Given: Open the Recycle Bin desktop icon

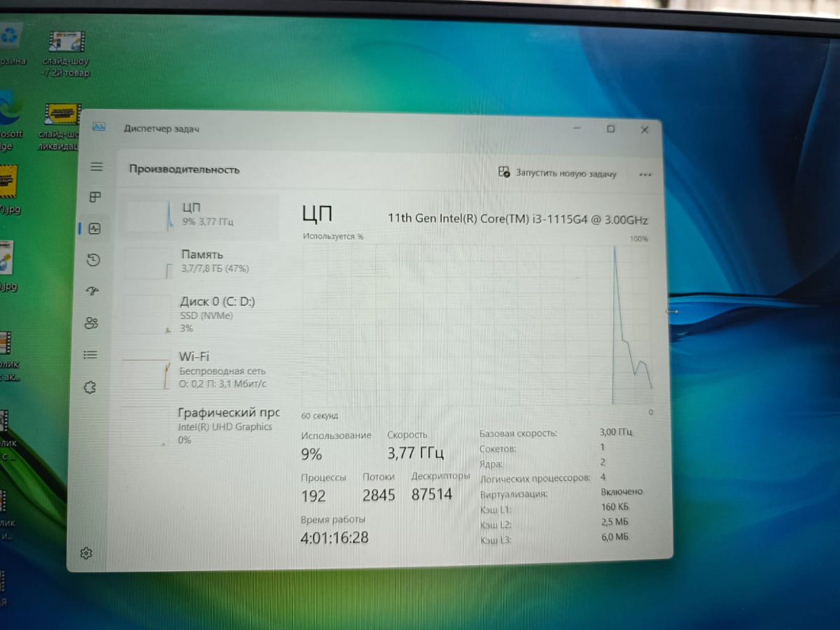Looking at the screenshot, I should coord(12,43).
